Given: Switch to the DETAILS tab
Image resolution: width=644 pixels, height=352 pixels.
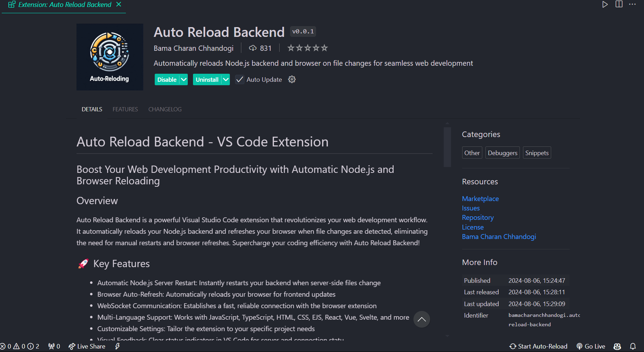Looking at the screenshot, I should [x=92, y=109].
